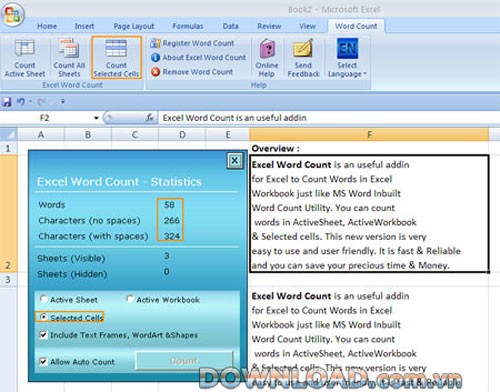Click the Select All corner cell
500x392 pixels.
tap(8, 135)
